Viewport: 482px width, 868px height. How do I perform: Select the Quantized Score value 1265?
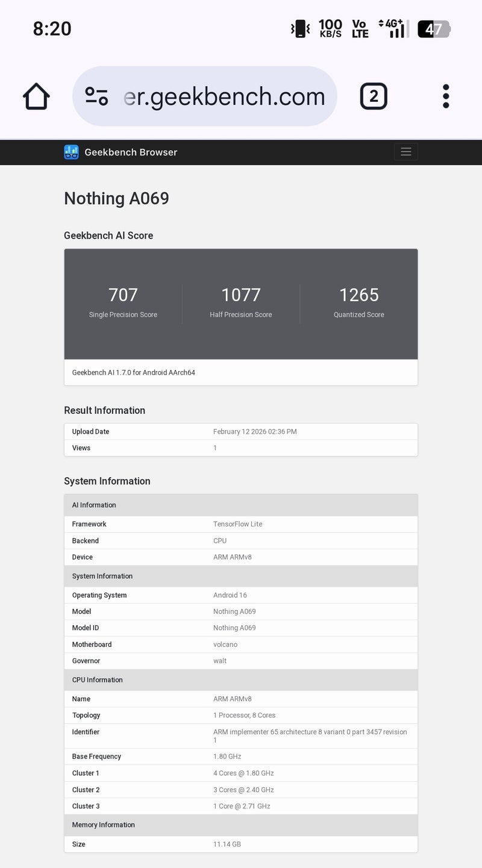point(358,295)
